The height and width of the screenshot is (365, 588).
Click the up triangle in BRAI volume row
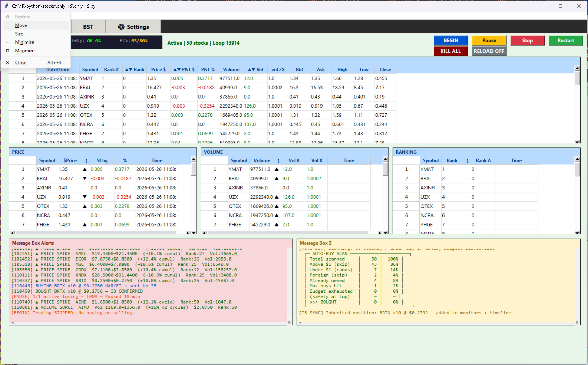point(276,178)
